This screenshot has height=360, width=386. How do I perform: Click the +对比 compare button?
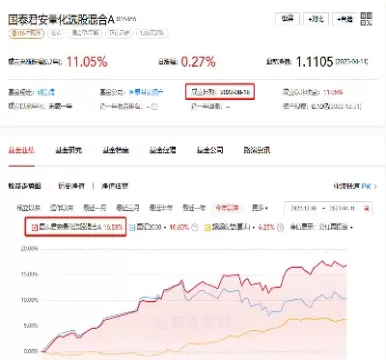point(316,19)
